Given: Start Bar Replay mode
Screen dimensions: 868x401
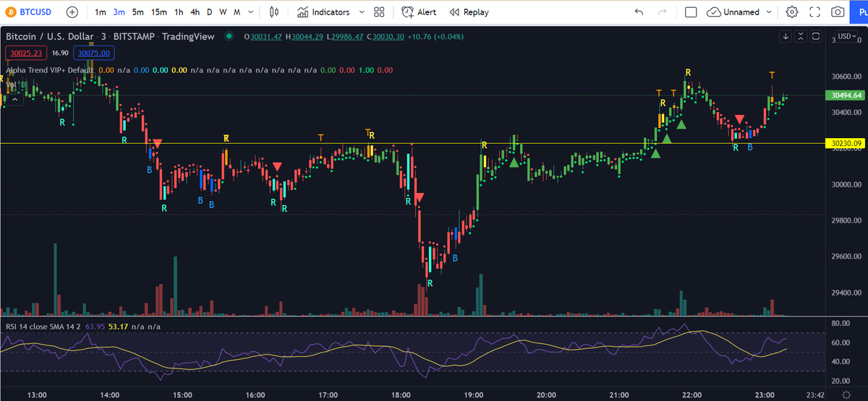Looking at the screenshot, I should (x=469, y=12).
